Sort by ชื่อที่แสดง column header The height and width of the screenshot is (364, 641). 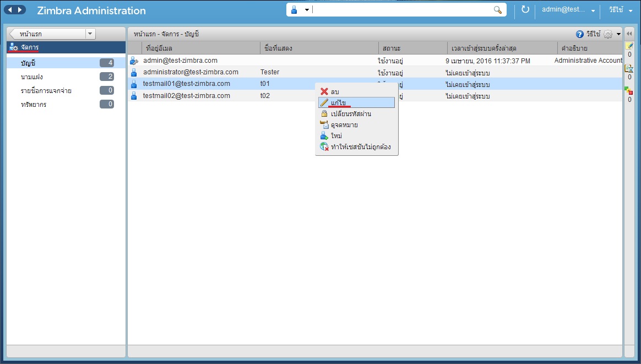point(319,48)
